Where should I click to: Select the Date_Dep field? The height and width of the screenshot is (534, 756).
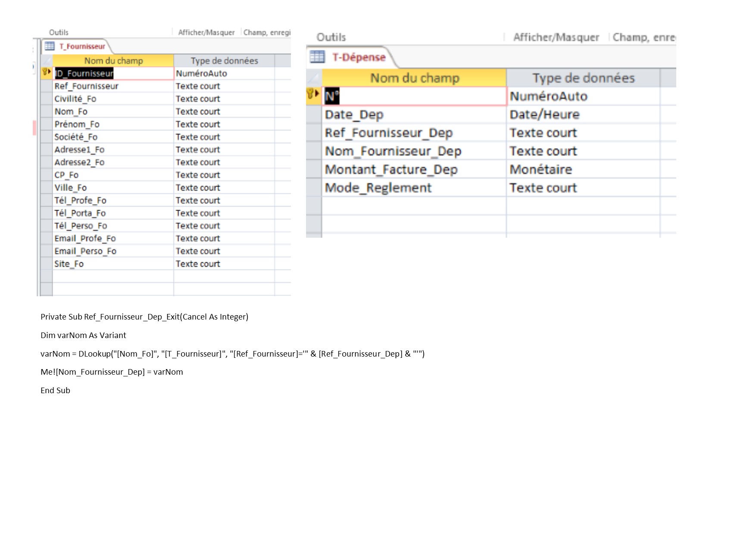[x=414, y=115]
